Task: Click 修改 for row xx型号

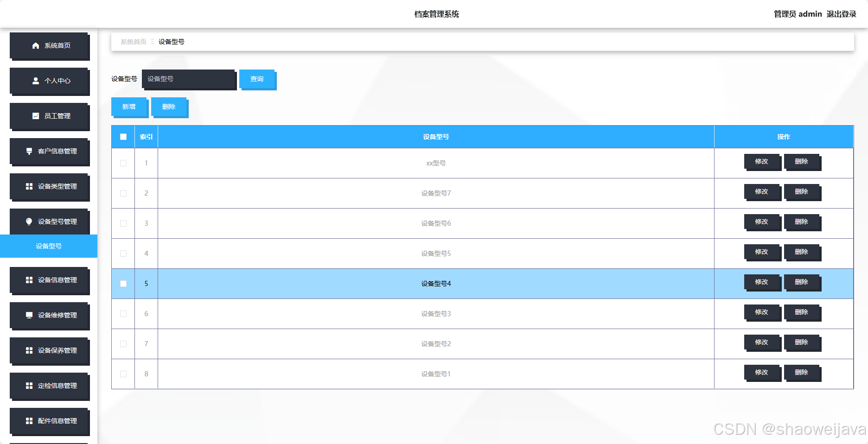Action: [762, 162]
